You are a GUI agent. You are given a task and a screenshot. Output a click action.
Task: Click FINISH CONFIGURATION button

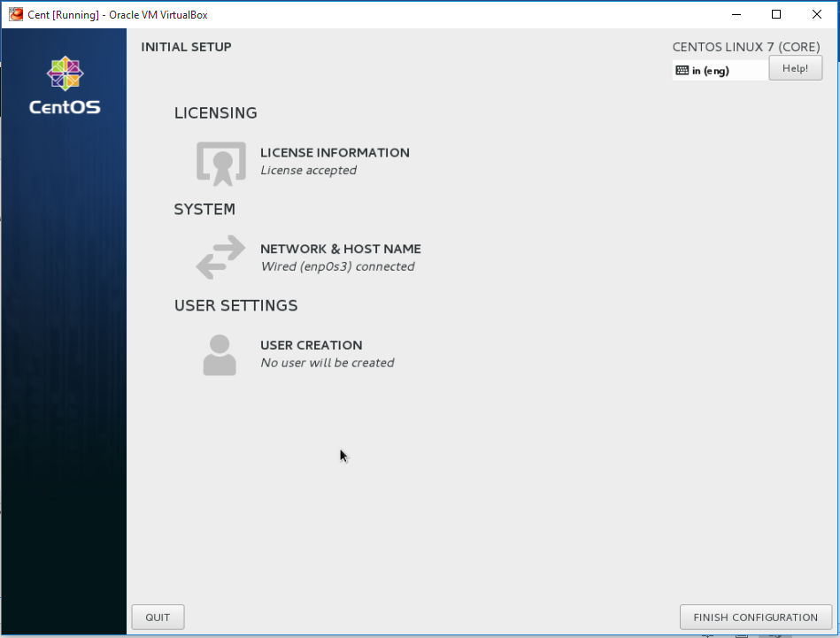tap(755, 617)
